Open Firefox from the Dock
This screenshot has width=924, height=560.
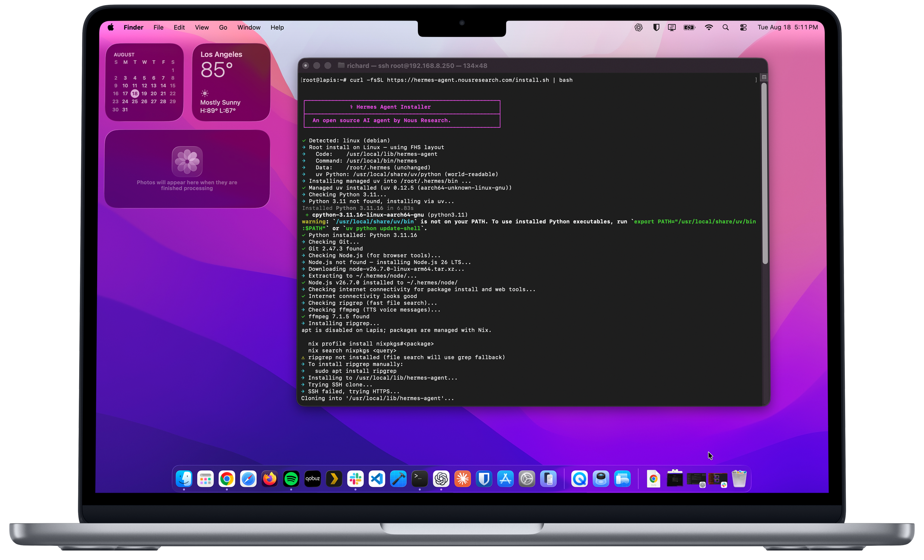click(x=270, y=479)
